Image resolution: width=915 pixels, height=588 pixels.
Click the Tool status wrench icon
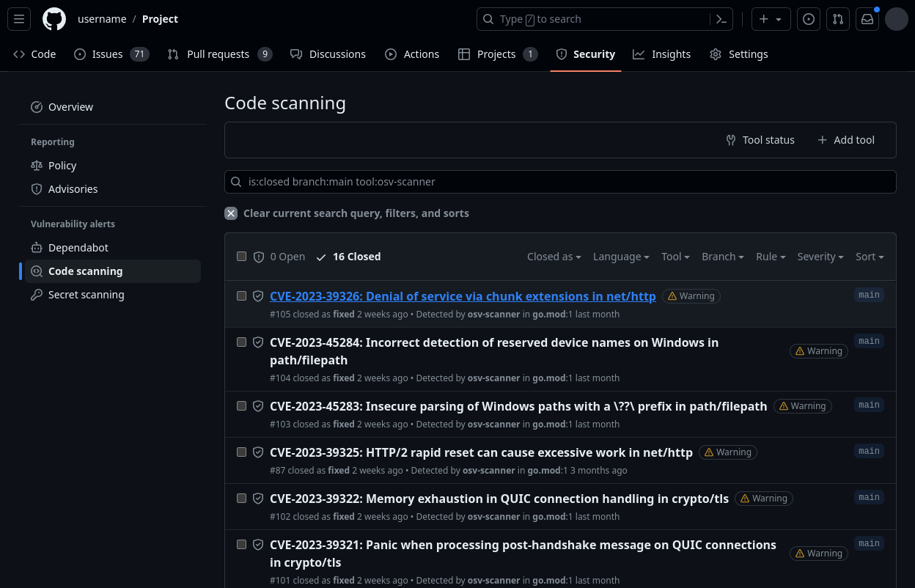click(731, 140)
